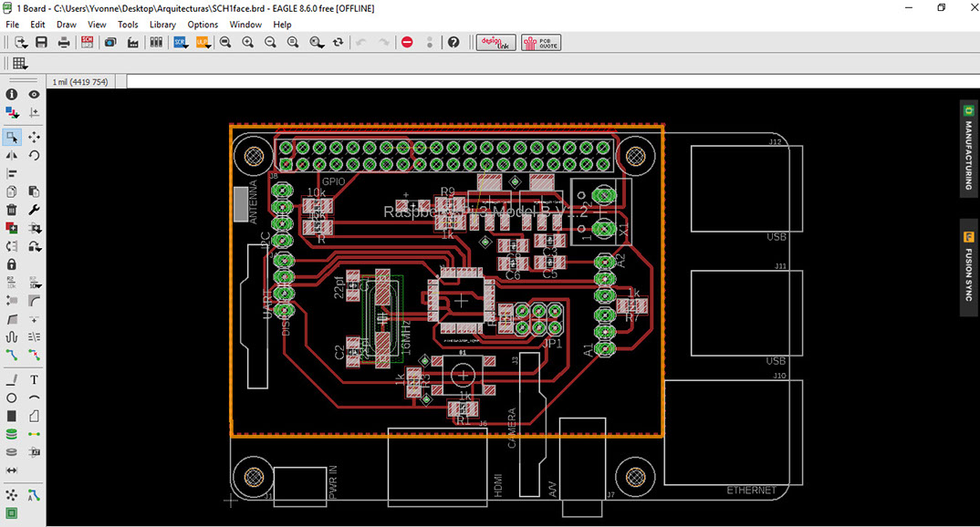The width and height of the screenshot is (980, 527).
Task: Select the Copy tool
Action: [x=11, y=191]
